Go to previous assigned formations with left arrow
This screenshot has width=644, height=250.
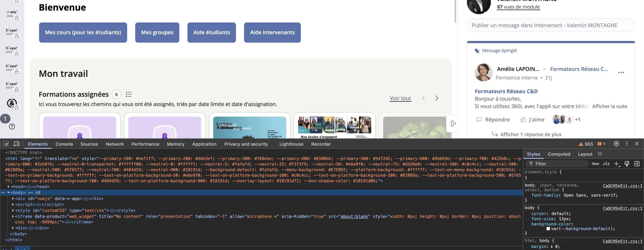[x=423, y=98]
